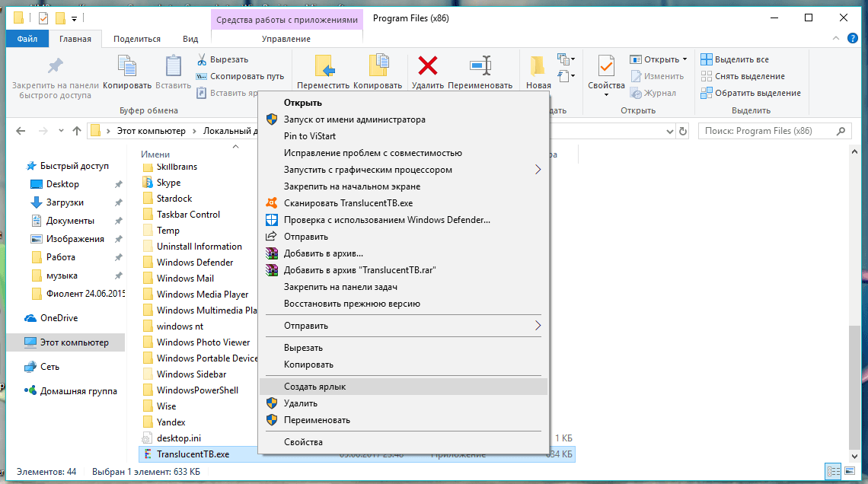Click the Переместить move-to icon
This screenshot has height=484, width=868.
click(x=324, y=65)
